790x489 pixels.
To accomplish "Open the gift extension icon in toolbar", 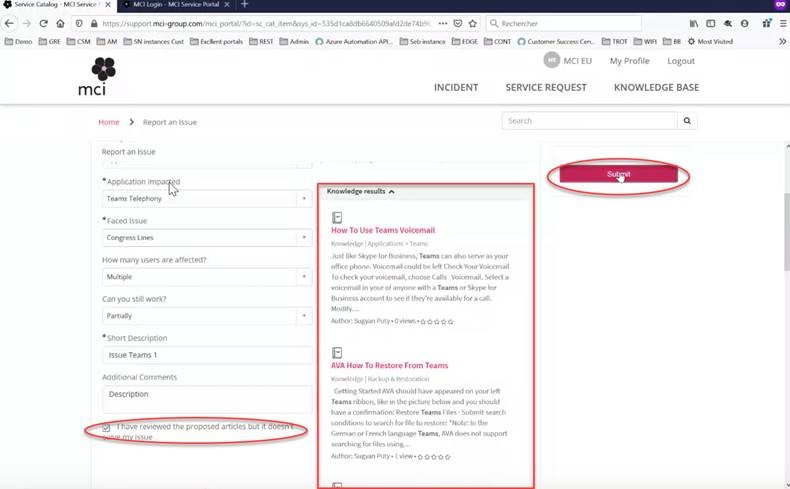I will pos(766,23).
